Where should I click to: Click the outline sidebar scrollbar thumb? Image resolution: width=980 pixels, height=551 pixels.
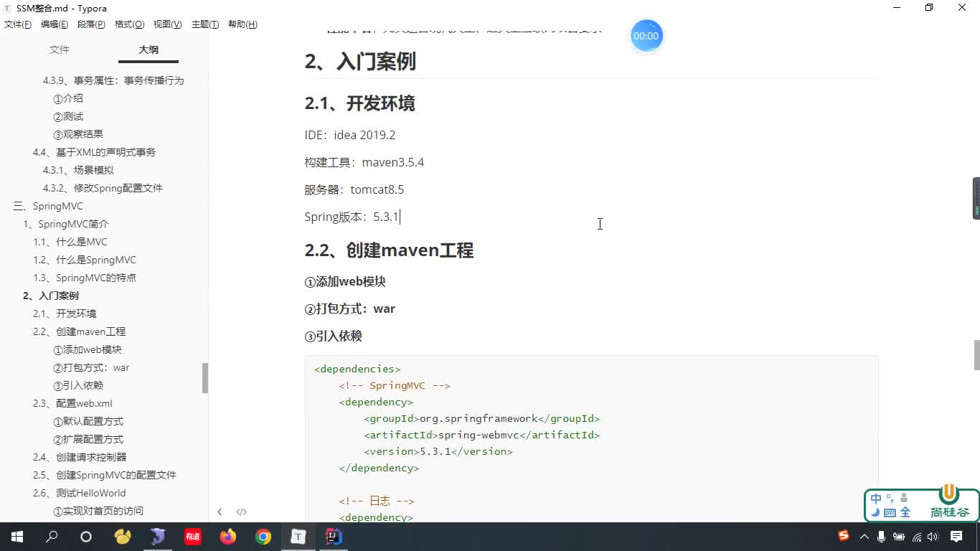(x=205, y=377)
